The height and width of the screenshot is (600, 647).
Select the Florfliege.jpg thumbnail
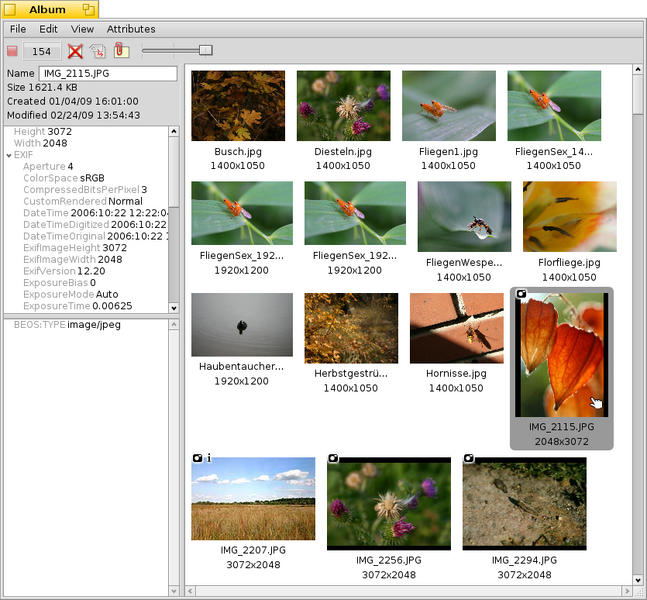pyautogui.click(x=570, y=217)
